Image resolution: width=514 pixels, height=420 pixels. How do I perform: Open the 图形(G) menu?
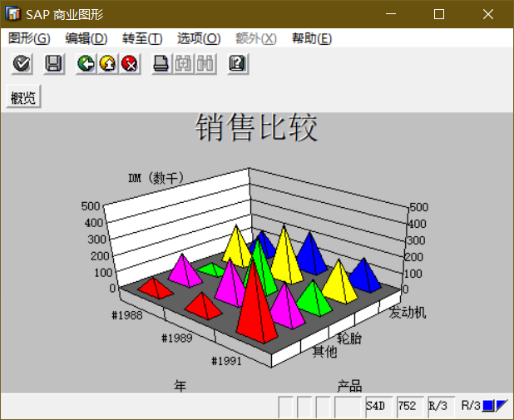[x=29, y=38]
